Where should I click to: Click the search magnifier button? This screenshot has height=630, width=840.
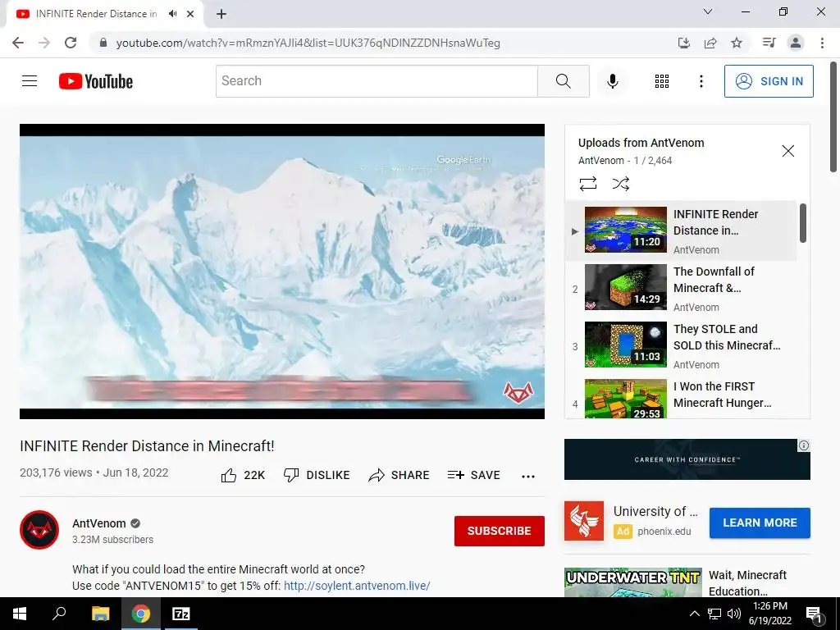click(563, 81)
